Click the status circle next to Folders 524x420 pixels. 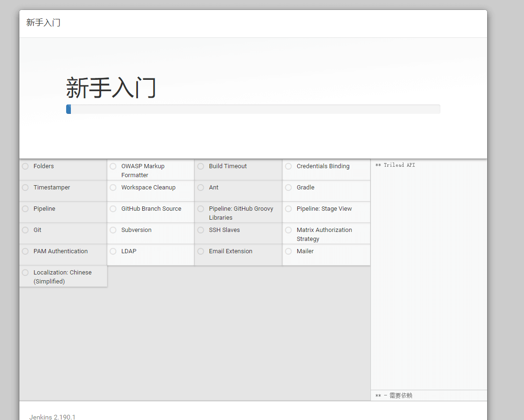coord(26,166)
